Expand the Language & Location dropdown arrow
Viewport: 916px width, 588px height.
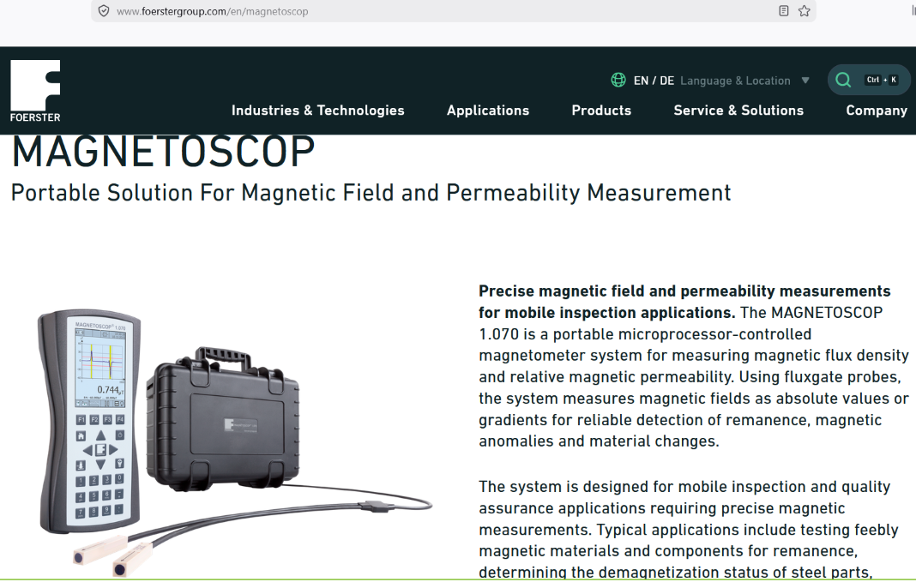805,81
